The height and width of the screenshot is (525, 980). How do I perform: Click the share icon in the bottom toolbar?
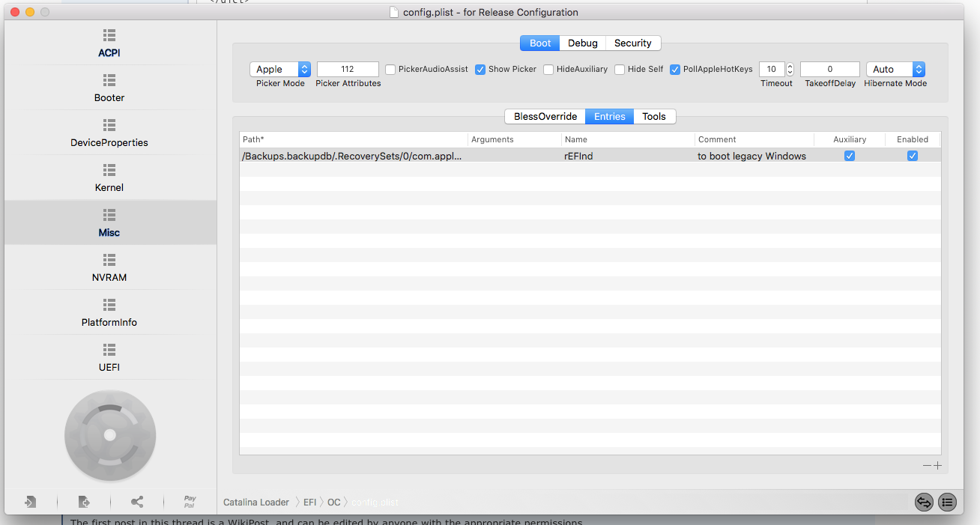pos(137,502)
